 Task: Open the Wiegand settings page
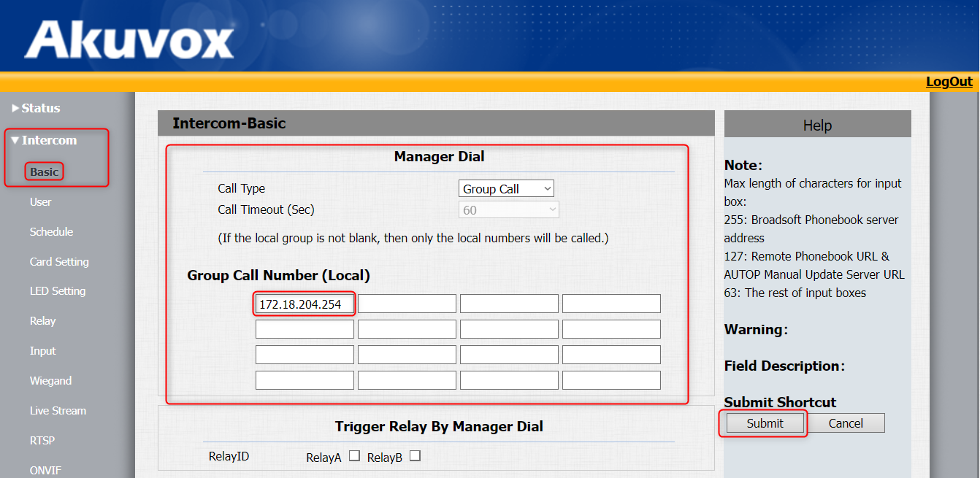(50, 381)
